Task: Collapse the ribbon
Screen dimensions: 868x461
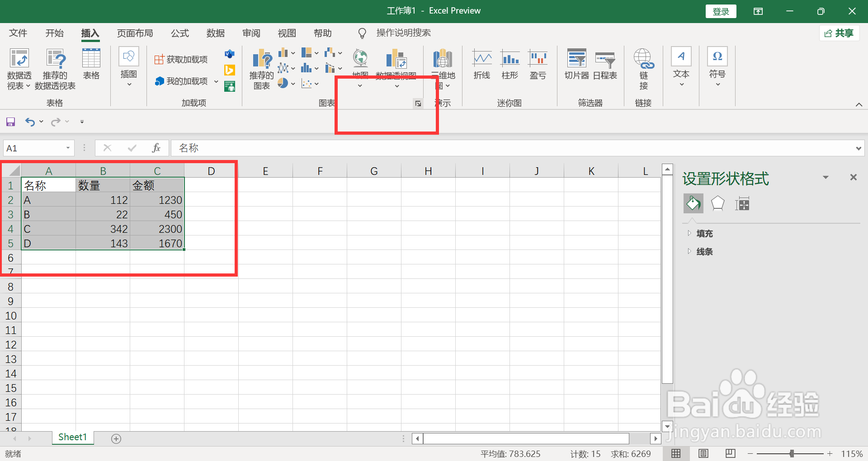Action: pyautogui.click(x=859, y=104)
